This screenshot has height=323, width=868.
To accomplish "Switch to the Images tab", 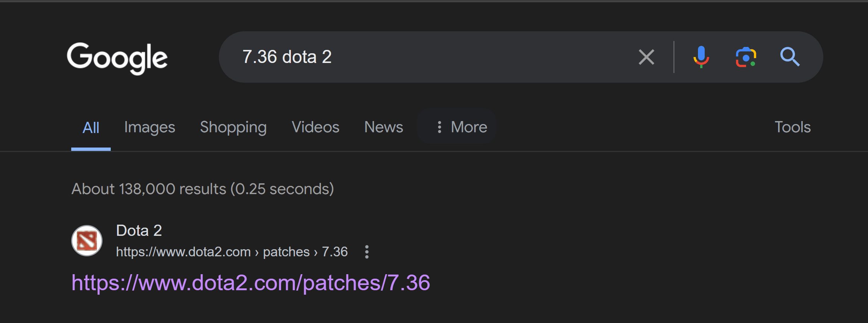I will [x=150, y=127].
